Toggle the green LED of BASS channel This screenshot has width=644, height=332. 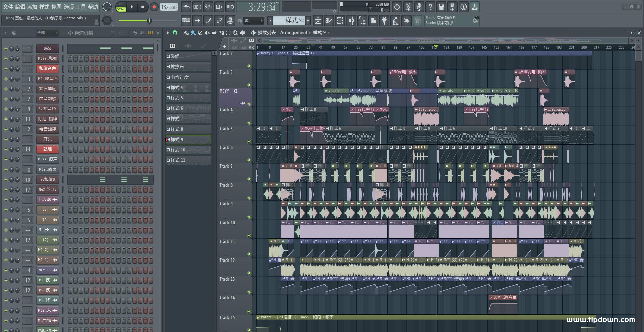click(6, 49)
